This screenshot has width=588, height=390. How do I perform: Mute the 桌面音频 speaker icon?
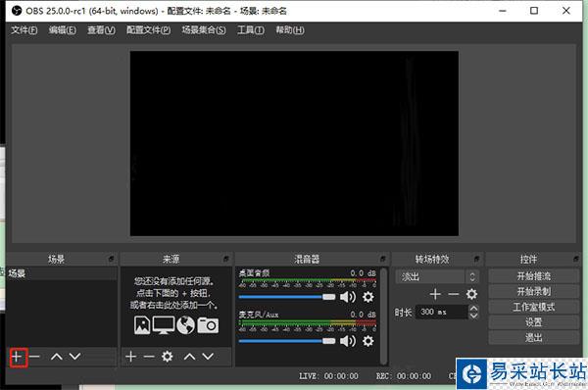tap(348, 297)
